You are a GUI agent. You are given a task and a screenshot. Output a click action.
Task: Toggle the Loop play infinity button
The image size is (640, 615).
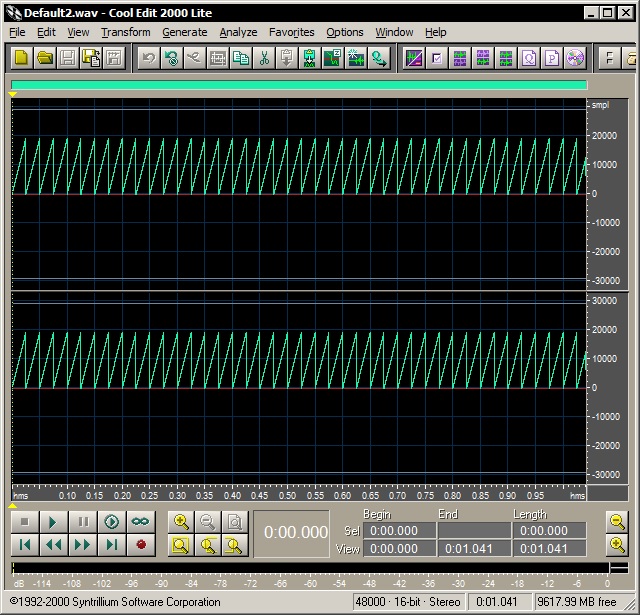tap(141, 521)
